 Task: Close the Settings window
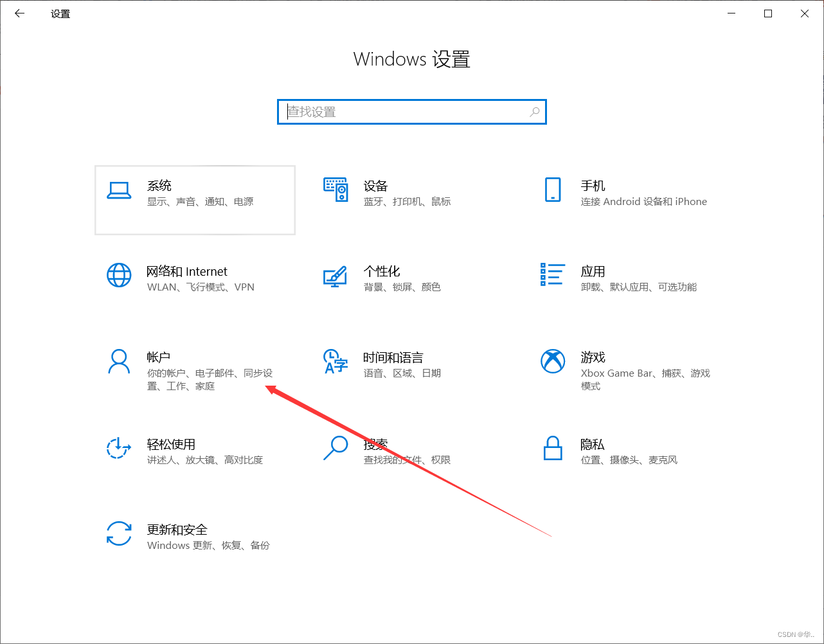point(805,13)
